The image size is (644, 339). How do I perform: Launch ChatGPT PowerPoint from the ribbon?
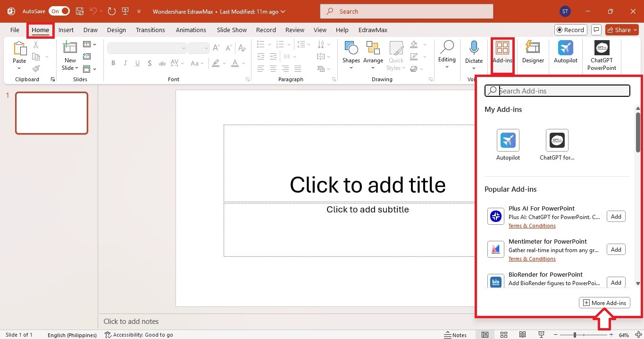(602, 56)
